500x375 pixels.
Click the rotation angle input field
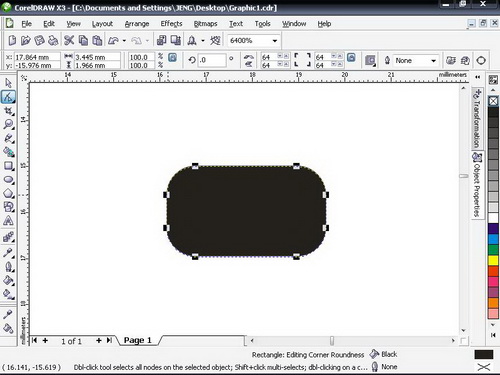212,60
